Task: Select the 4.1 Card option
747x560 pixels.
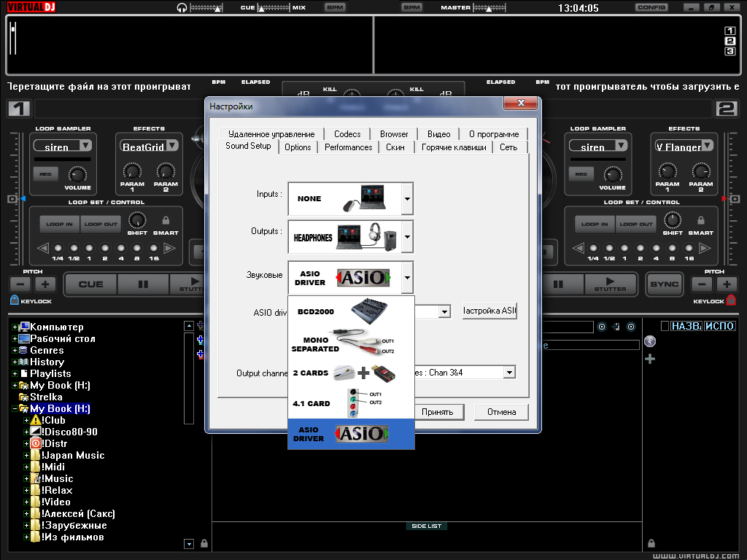Action: point(351,402)
